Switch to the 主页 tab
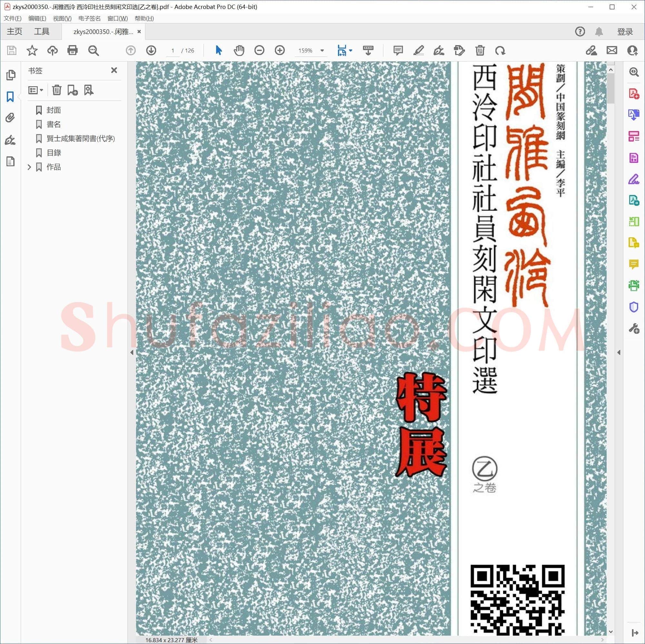 click(15, 31)
